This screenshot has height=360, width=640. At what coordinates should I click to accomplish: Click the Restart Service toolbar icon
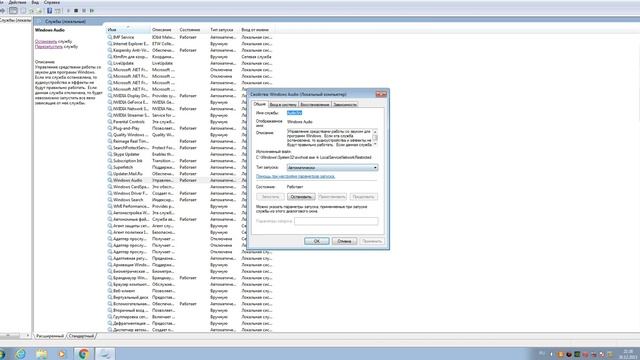[92, 11]
